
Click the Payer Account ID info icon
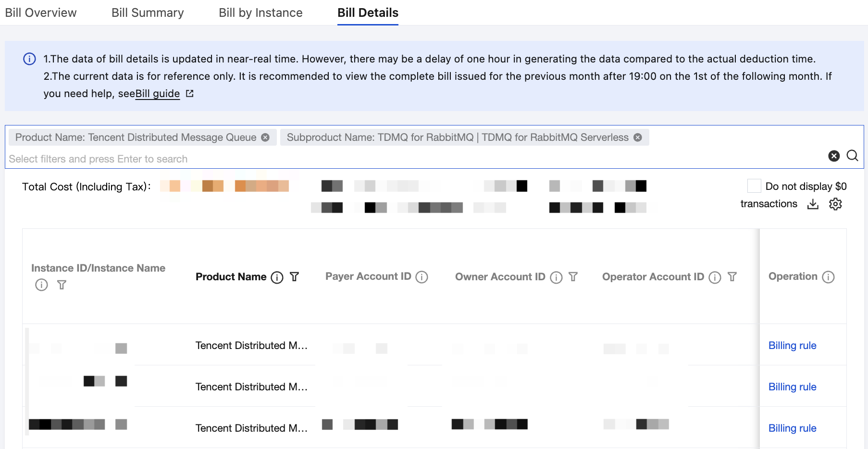click(x=422, y=277)
